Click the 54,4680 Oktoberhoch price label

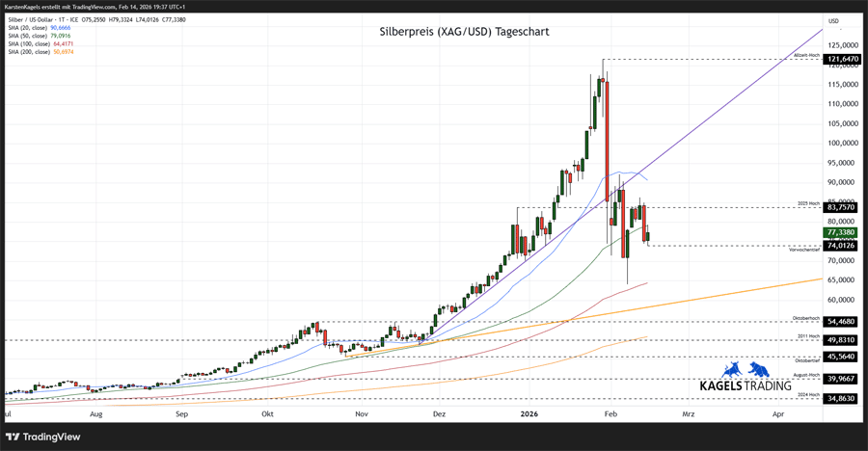coord(842,322)
